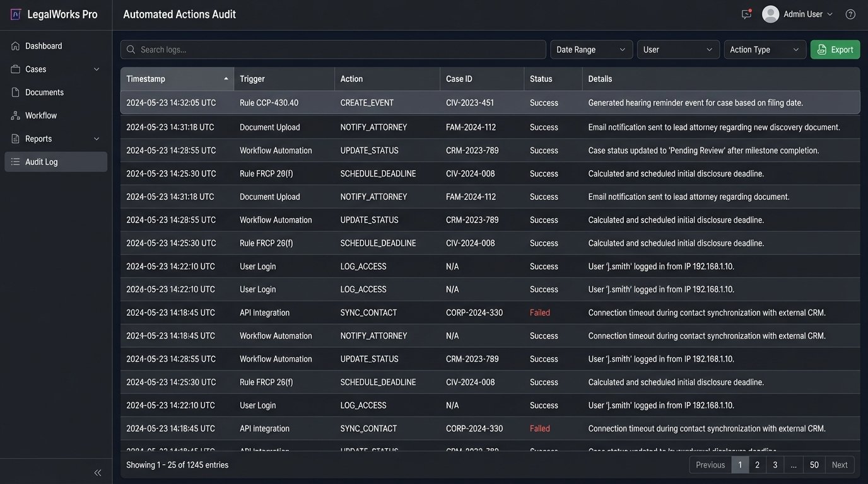Open the notifications bell icon
This screenshot has width=868, height=484.
point(746,13)
